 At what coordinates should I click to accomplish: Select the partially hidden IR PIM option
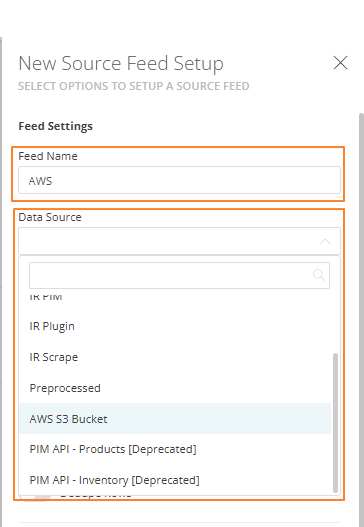point(175,297)
